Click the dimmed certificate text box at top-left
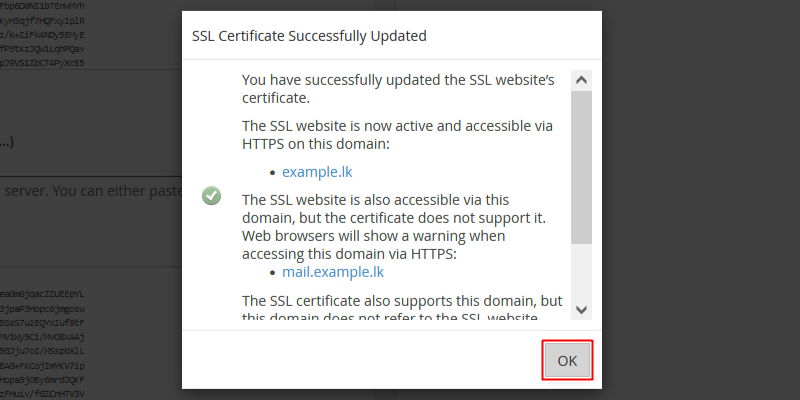The height and width of the screenshot is (400, 800). [42, 35]
